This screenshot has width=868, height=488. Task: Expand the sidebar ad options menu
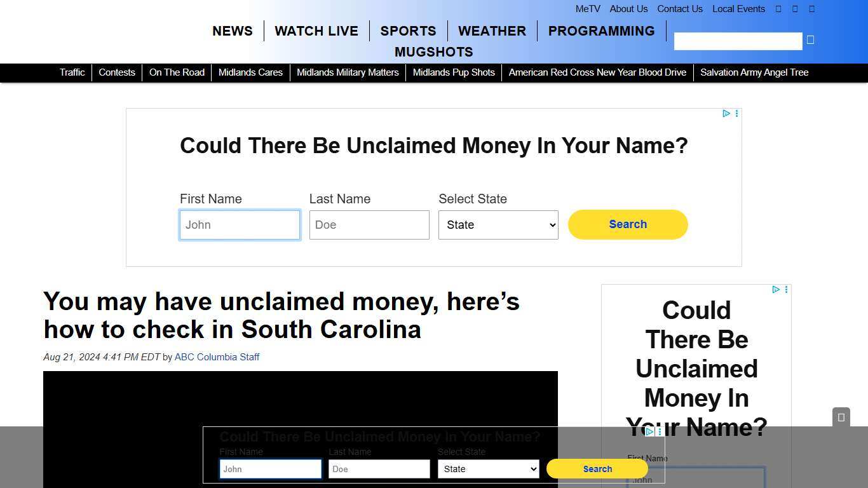pyautogui.click(x=786, y=289)
